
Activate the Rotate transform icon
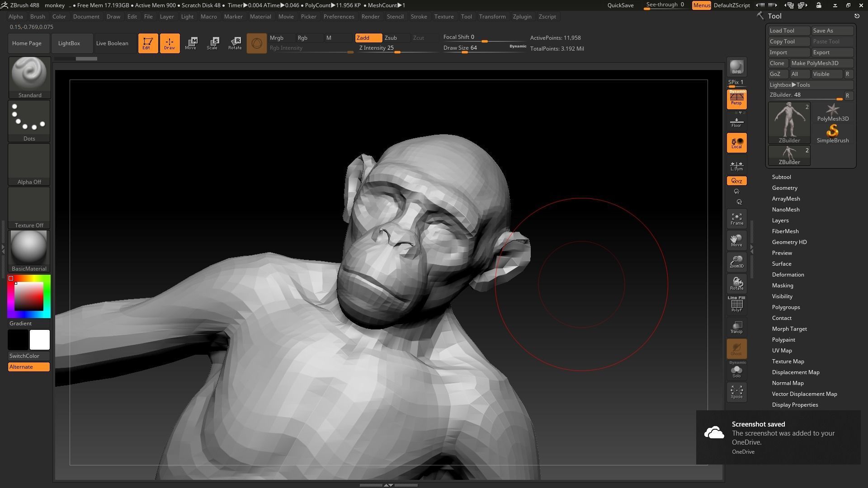click(235, 43)
